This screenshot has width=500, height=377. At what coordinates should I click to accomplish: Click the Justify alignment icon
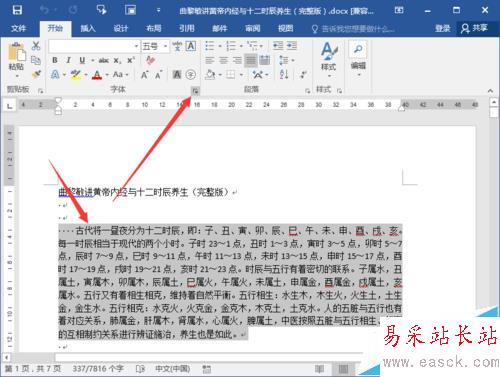pyautogui.click(x=251, y=60)
